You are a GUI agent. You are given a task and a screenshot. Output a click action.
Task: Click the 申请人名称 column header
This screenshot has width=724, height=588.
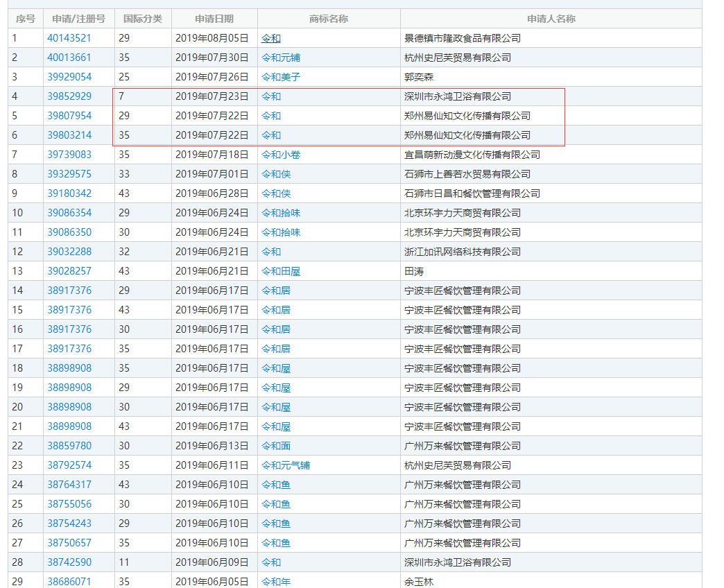tap(551, 19)
